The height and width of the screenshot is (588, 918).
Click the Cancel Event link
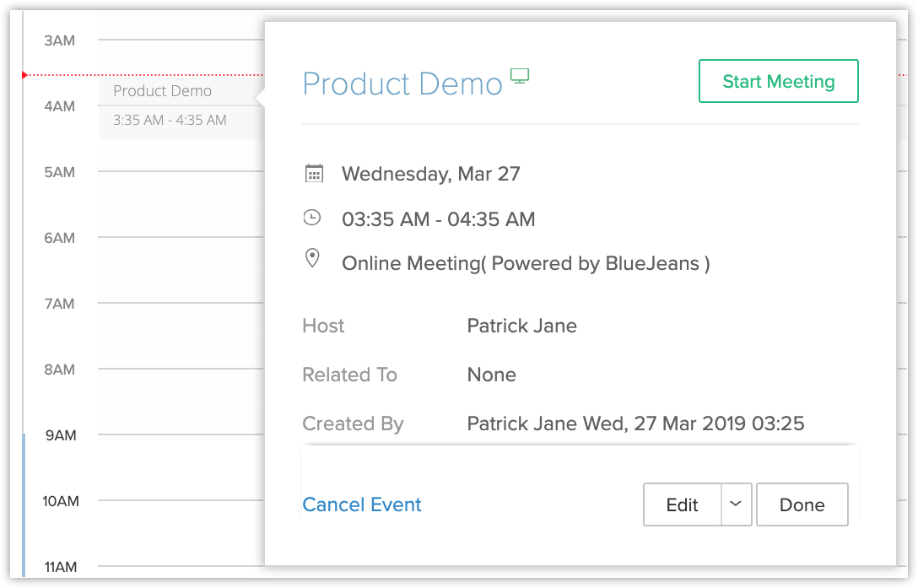tap(362, 504)
